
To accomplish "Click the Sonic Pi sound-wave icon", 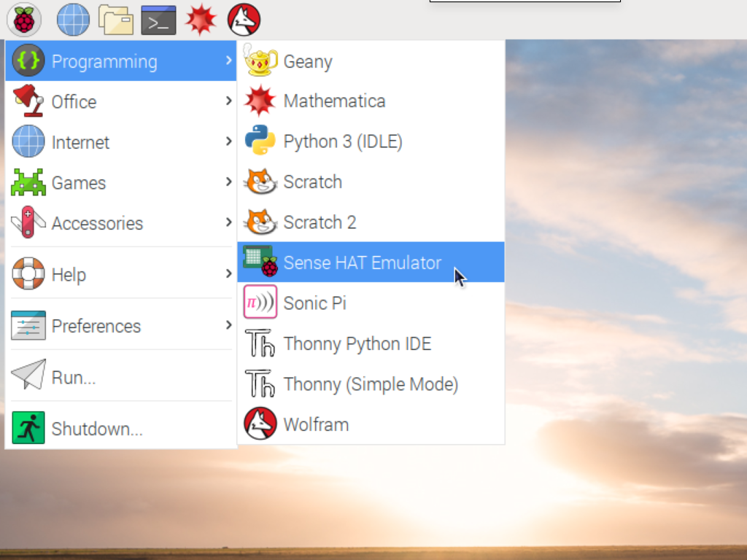I will [x=260, y=302].
